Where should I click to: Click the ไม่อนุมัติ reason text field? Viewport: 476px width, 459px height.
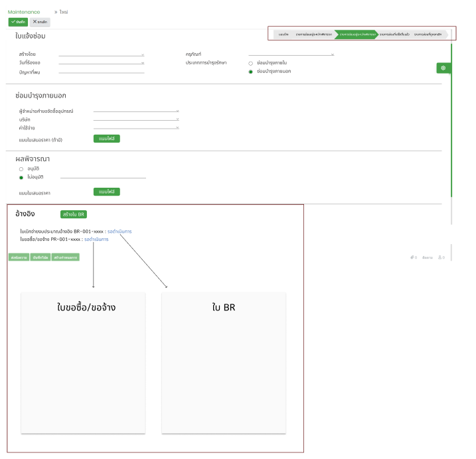click(x=103, y=178)
